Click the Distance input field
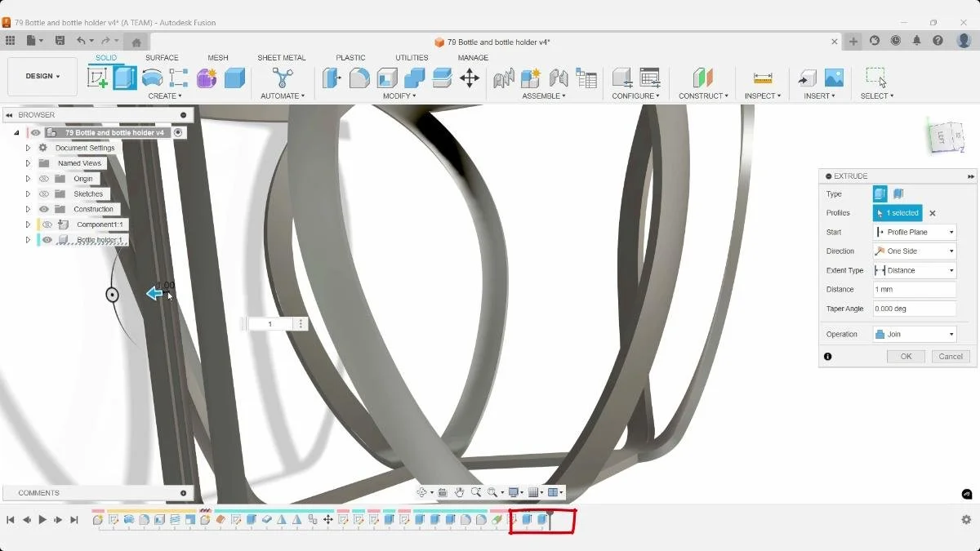The image size is (980, 551). point(915,290)
